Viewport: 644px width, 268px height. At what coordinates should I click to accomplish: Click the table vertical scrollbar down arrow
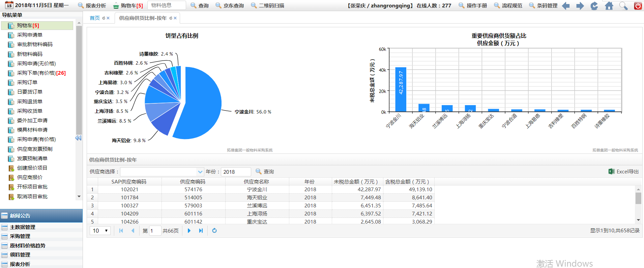click(x=638, y=220)
